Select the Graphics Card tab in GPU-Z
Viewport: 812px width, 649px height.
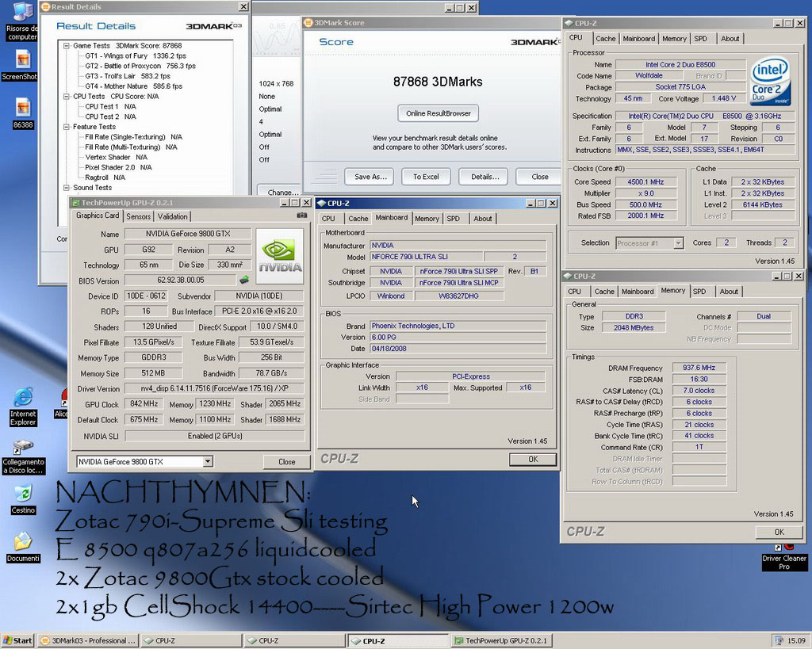(x=98, y=216)
